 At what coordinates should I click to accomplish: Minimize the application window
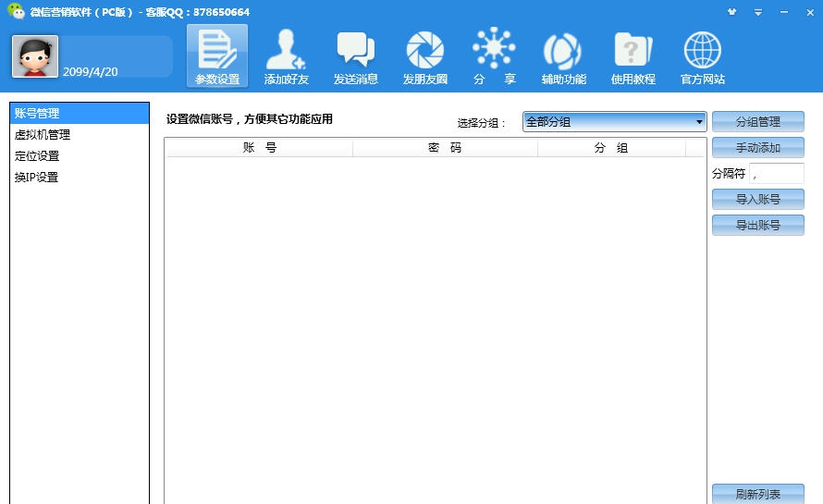coord(783,12)
